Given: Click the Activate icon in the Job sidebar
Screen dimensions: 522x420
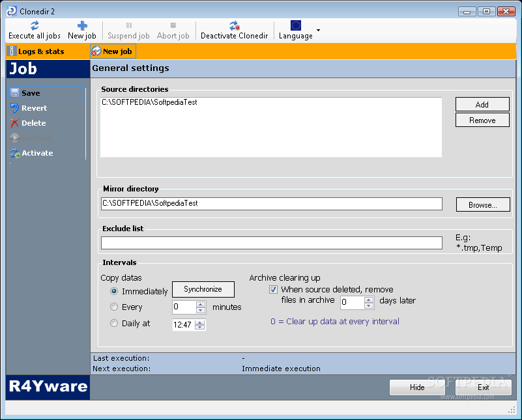Looking at the screenshot, I should tap(14, 153).
